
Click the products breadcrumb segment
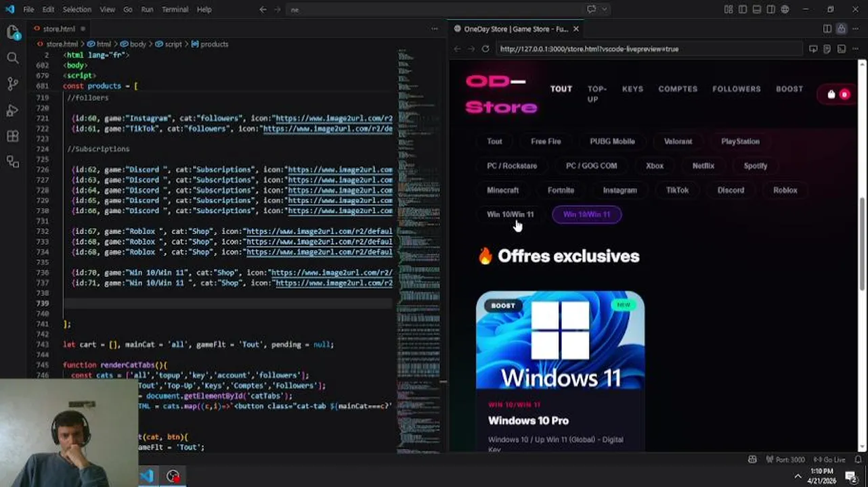[x=214, y=44]
